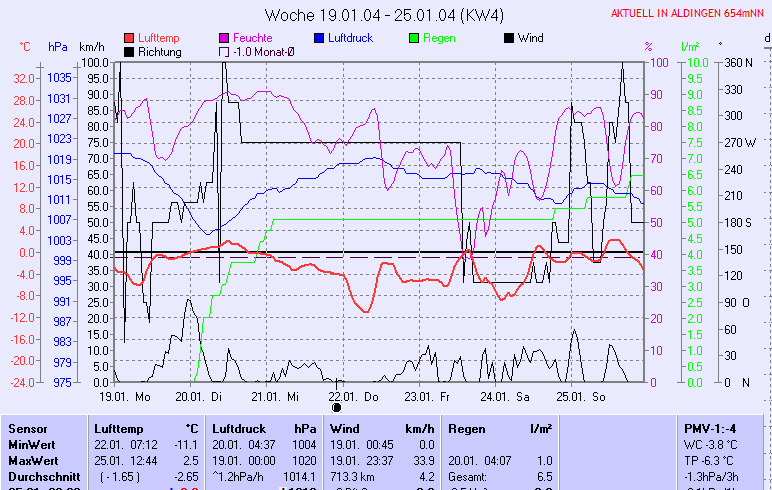Toggle the -1.0 Monat-Ø legend box
Screen dimensions: 772x490
coord(224,52)
